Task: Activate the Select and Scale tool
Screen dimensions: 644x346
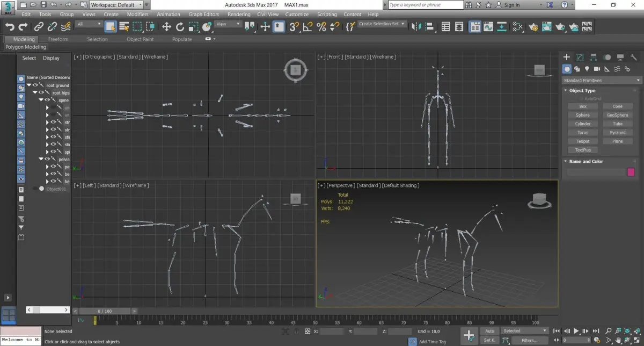Action: point(193,26)
